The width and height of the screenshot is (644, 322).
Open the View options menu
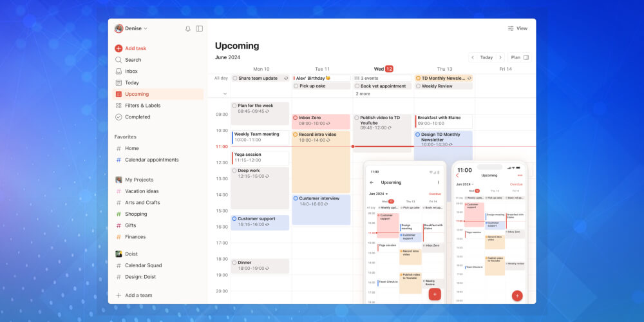518,28
